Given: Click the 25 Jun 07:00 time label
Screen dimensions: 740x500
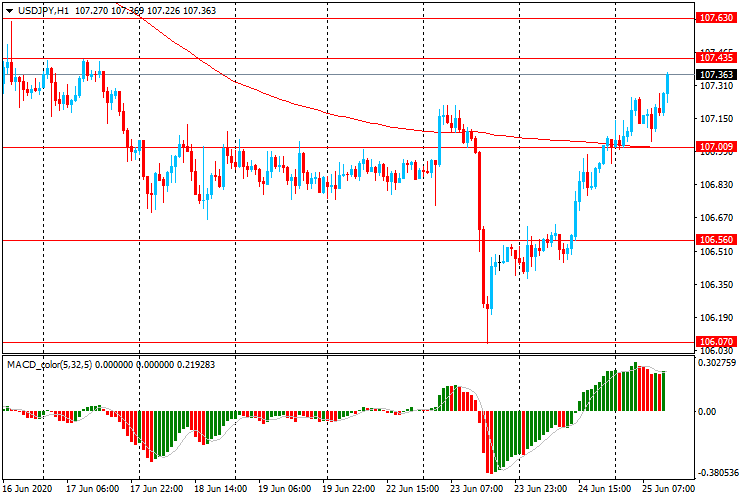Looking at the screenshot, I should pyautogui.click(x=668, y=490).
